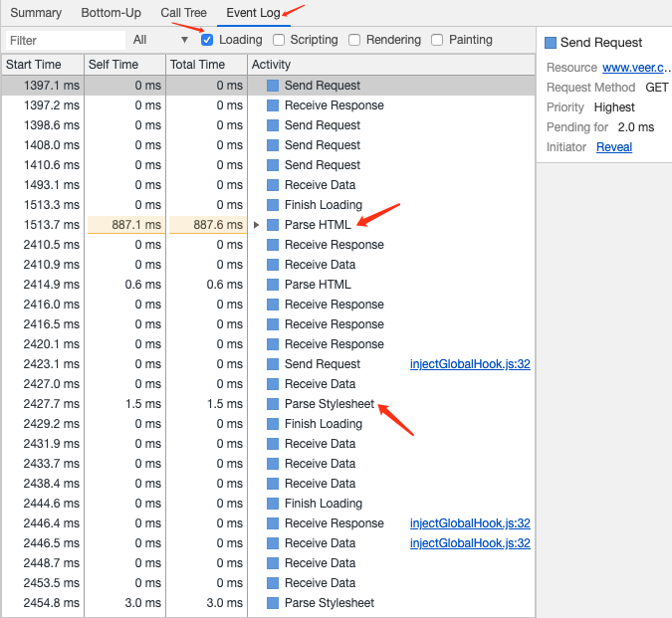The height and width of the screenshot is (618, 672).
Task: Select Receive Response row at 1397.2 ms
Action: click(x=268, y=105)
